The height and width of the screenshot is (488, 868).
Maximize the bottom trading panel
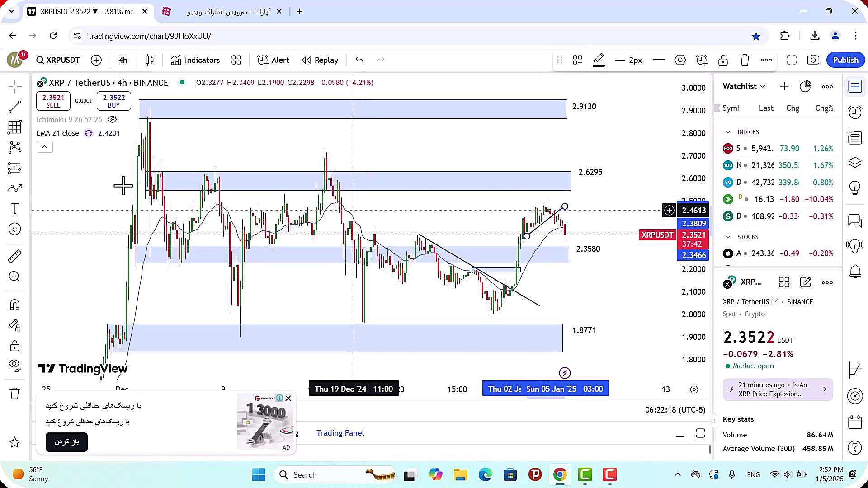coord(700,433)
